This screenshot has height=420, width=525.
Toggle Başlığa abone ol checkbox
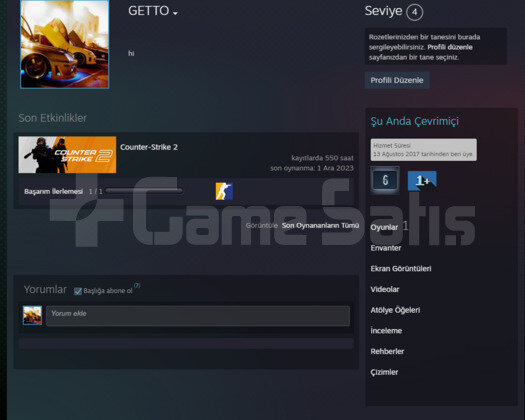[78, 291]
